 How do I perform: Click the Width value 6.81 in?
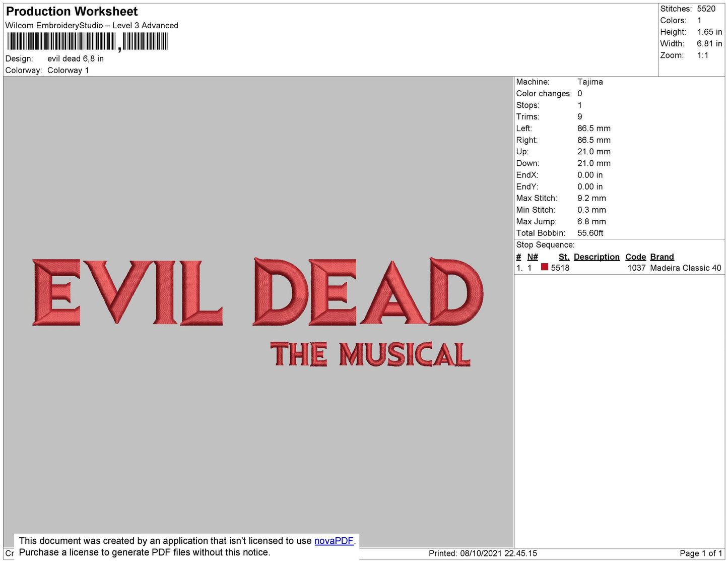point(710,43)
